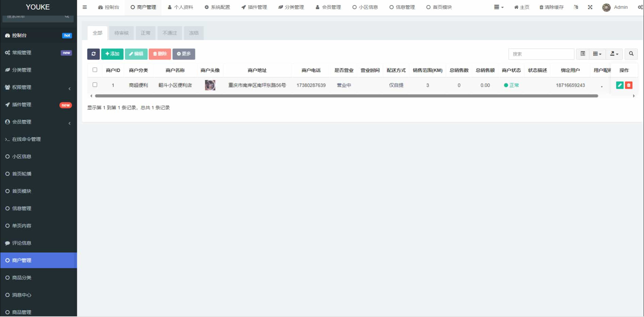Viewport: 644px width, 317px height.
Task: Open the column visibility dropdown
Action: 597,54
